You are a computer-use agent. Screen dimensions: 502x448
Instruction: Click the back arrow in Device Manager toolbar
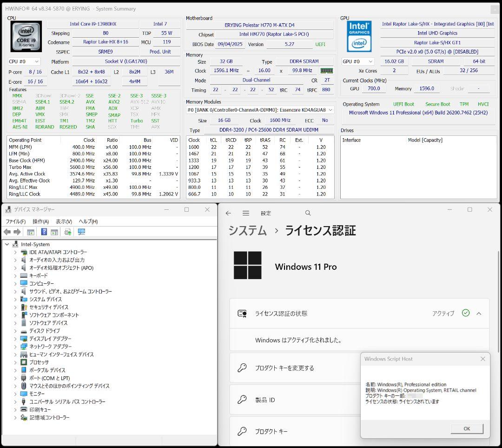point(7,232)
